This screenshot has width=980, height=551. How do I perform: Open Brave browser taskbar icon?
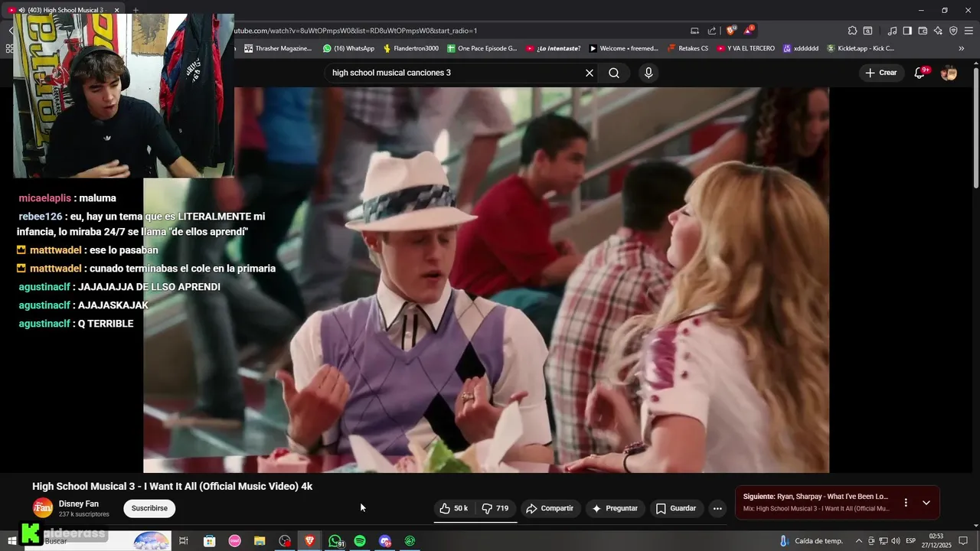(x=310, y=541)
